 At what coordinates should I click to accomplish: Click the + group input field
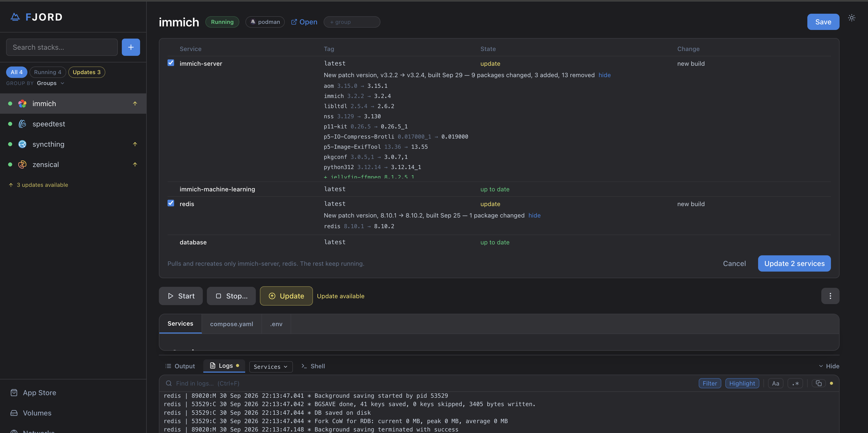coord(352,22)
